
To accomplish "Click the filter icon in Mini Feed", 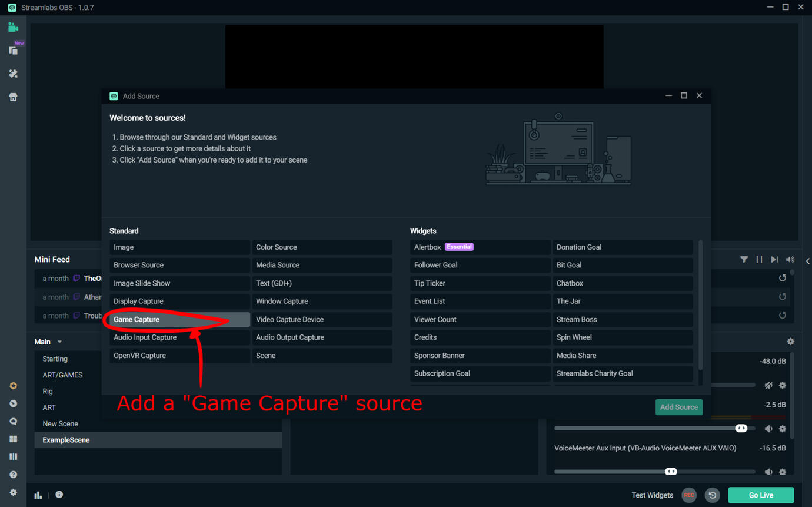I will tap(744, 260).
